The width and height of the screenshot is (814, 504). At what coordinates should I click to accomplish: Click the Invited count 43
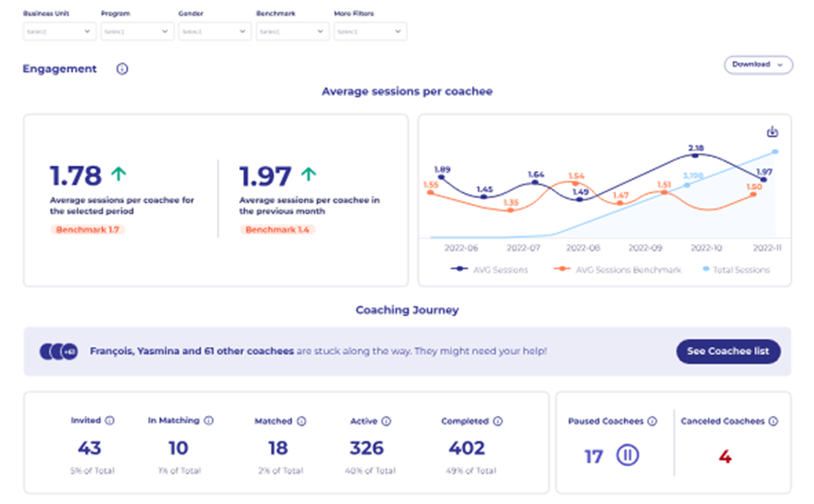coord(89,448)
